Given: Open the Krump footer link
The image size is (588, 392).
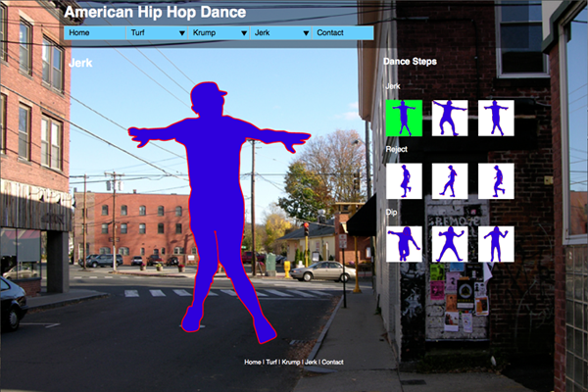Looking at the screenshot, I should 291,363.
